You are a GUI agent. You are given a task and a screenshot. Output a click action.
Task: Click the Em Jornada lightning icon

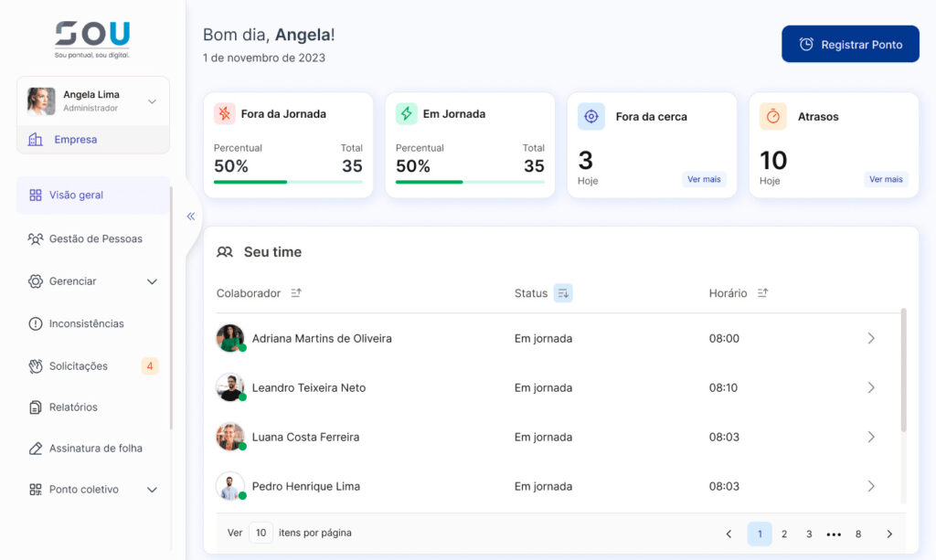(406, 114)
